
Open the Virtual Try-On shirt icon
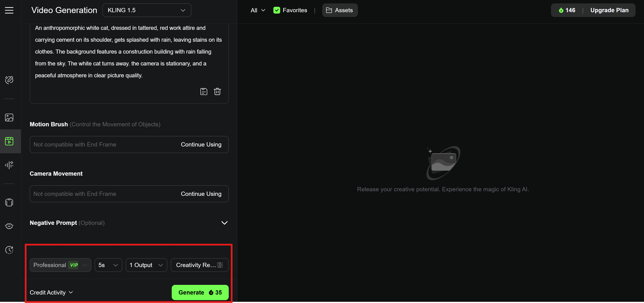9,202
